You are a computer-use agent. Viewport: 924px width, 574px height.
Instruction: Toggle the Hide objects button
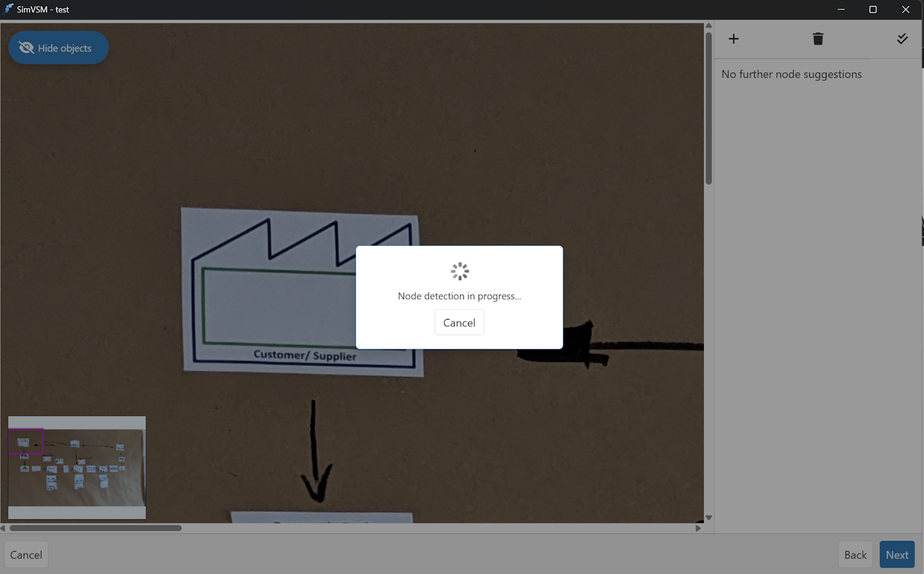58,48
